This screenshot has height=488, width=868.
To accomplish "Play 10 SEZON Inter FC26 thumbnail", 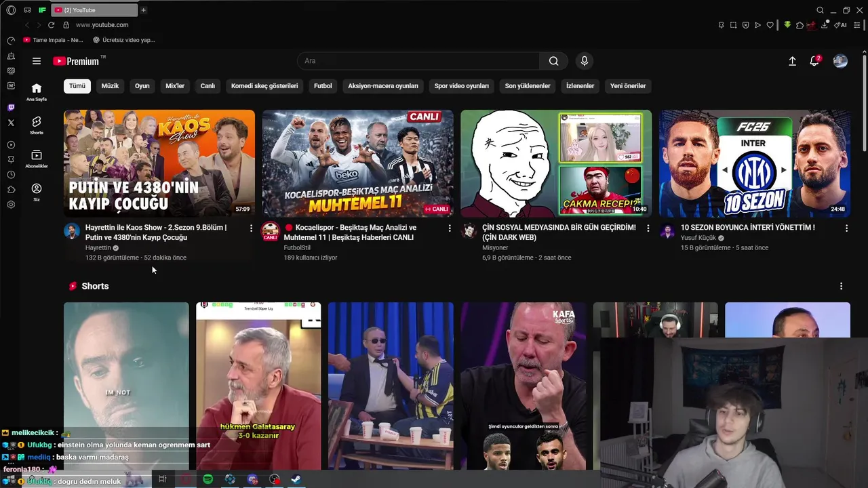I will tap(755, 163).
